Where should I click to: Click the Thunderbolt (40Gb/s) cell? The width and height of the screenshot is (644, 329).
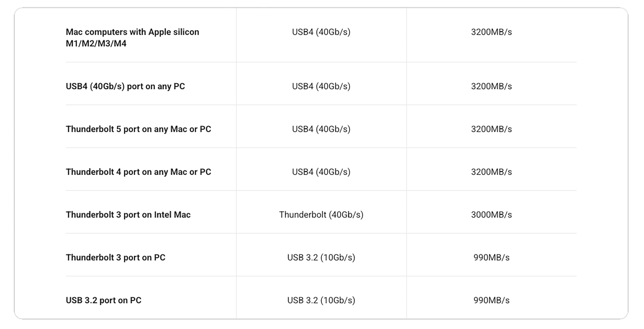(x=321, y=215)
